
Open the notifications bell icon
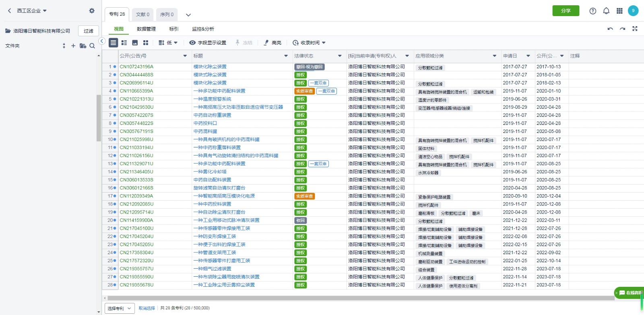coord(606,11)
